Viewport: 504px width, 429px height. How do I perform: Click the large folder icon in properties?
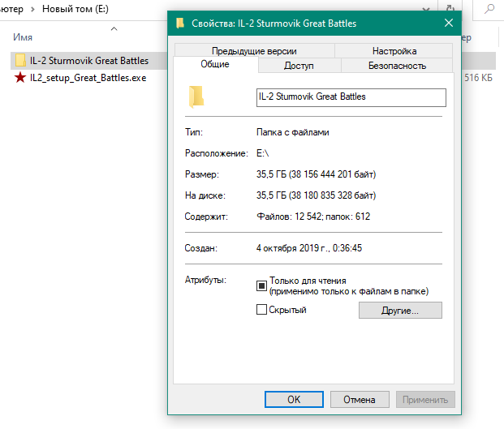pos(196,97)
